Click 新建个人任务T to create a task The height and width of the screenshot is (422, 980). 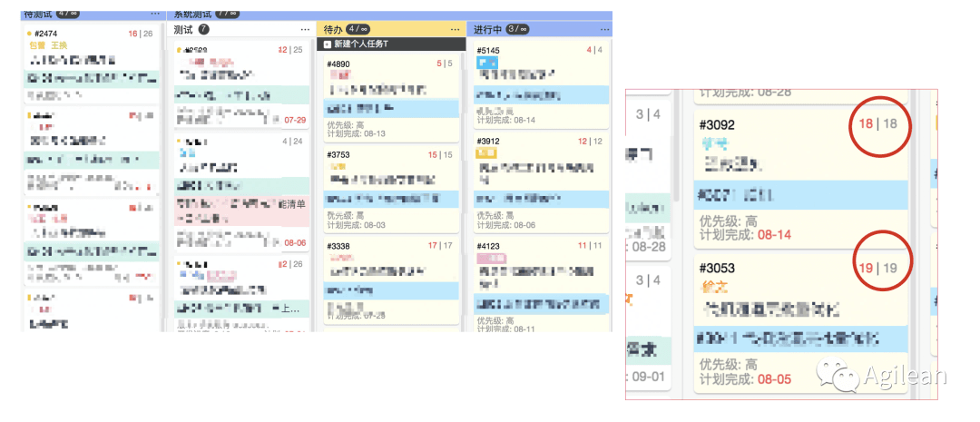(360, 44)
